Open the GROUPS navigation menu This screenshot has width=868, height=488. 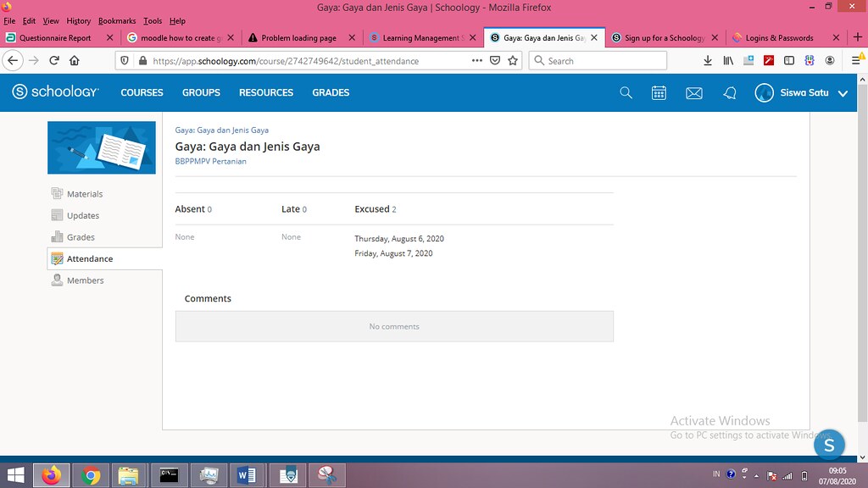pyautogui.click(x=201, y=93)
